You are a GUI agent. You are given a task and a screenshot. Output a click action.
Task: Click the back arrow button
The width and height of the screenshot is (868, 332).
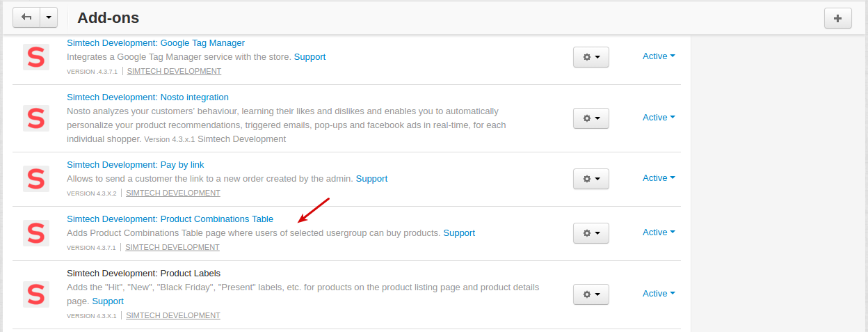pyautogui.click(x=26, y=17)
